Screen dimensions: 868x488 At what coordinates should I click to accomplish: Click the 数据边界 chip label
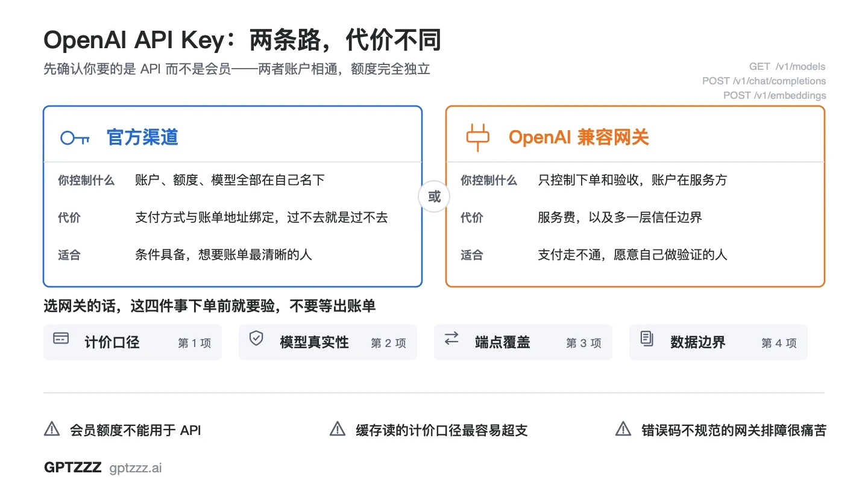pos(698,342)
